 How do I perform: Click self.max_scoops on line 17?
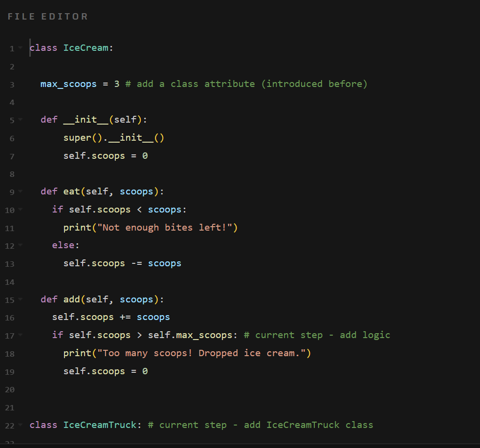tap(190, 335)
